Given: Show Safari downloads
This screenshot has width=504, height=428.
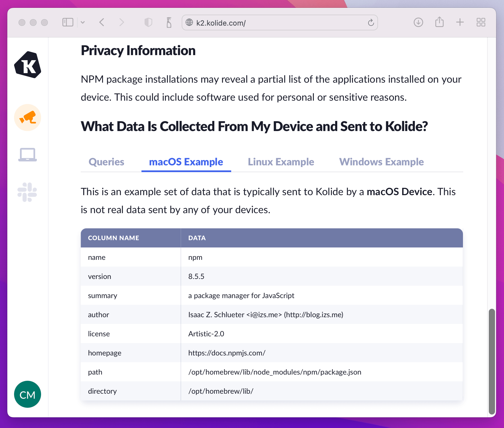Looking at the screenshot, I should (x=418, y=22).
